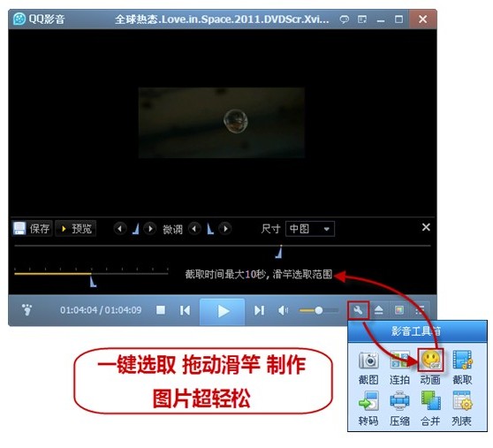The height and width of the screenshot is (448, 493).
Task: Stop playback with the square button
Action: point(161,310)
